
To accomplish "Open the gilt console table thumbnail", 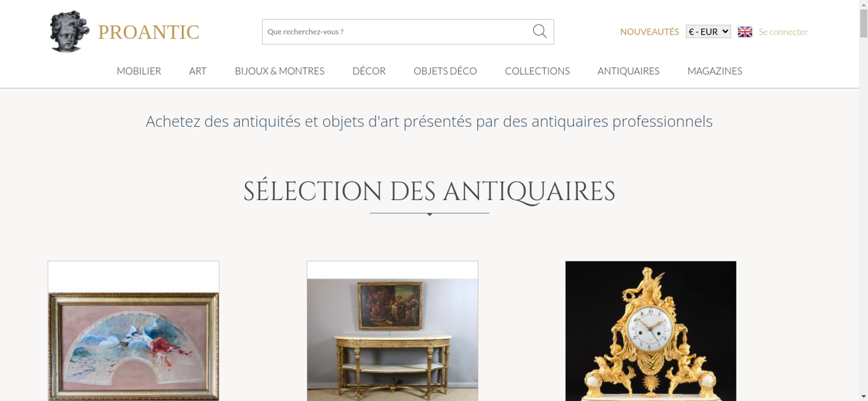I will pos(392,331).
